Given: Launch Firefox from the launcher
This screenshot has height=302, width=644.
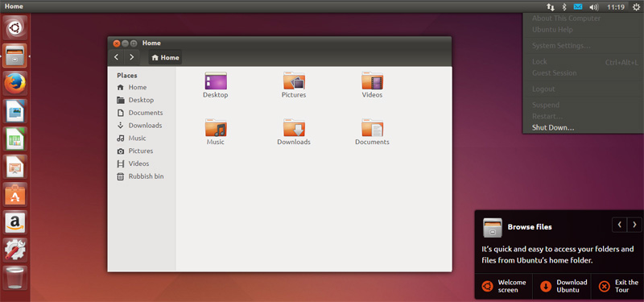Looking at the screenshot, I should coord(15,84).
